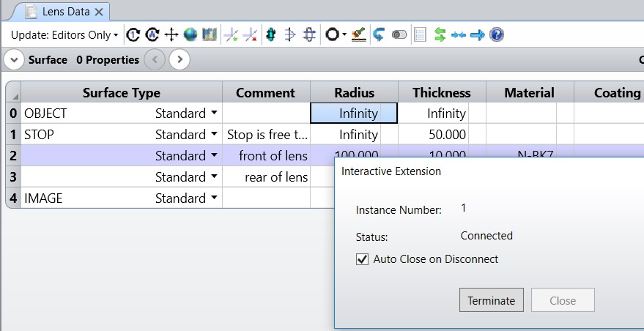
Task: Click the globe icon in the toolbar
Action: 190,34
